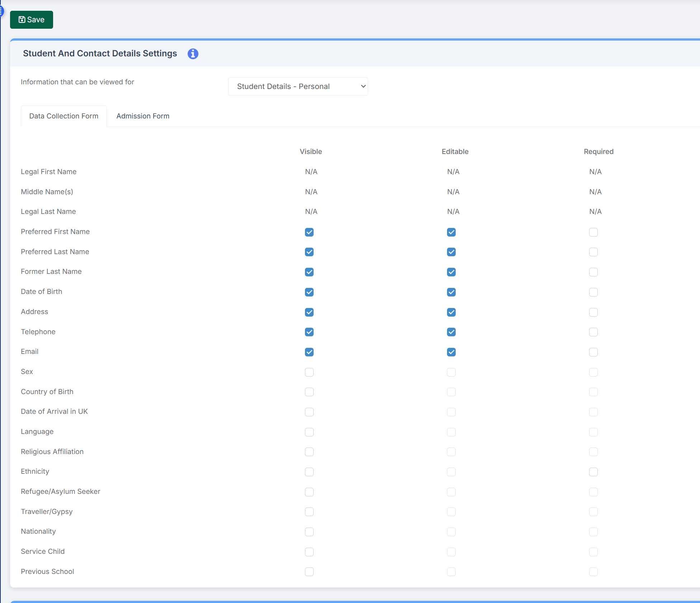Uncheck Editable for Telephone

point(451,332)
